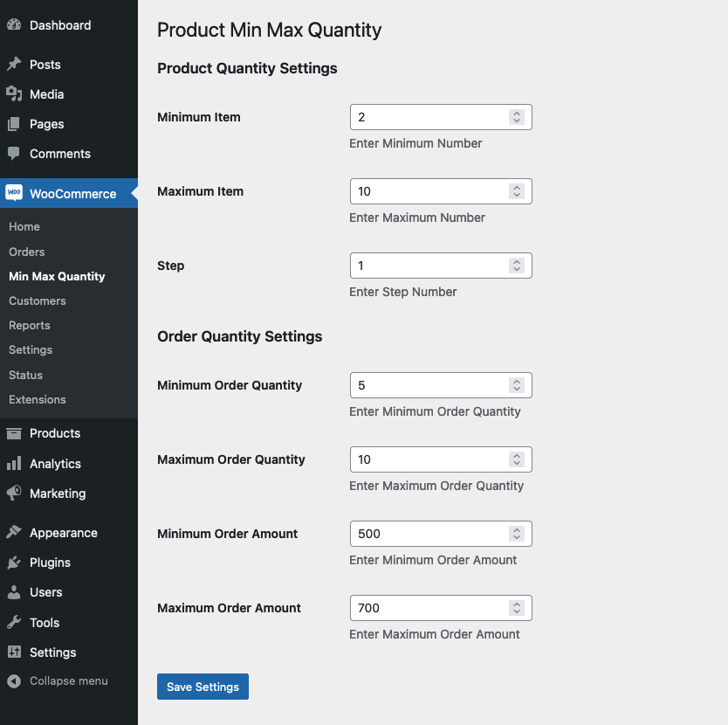Click the Minimum Item spinner arrows
This screenshot has width=728, height=725.
[517, 117]
